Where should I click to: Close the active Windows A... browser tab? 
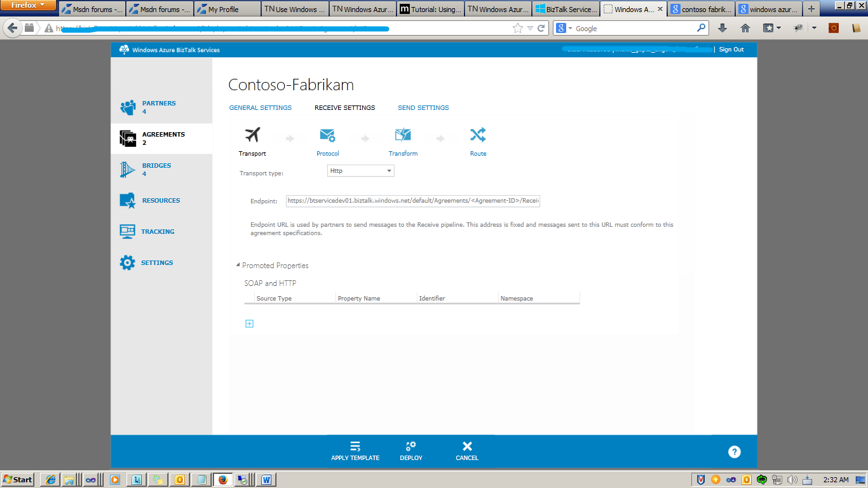click(660, 10)
